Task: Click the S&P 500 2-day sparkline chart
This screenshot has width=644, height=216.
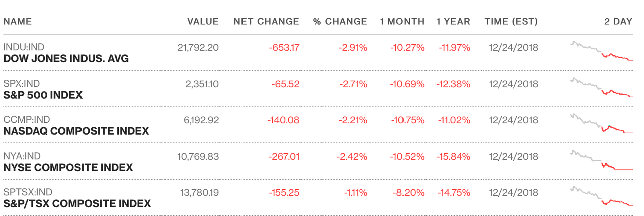Action: click(x=602, y=88)
